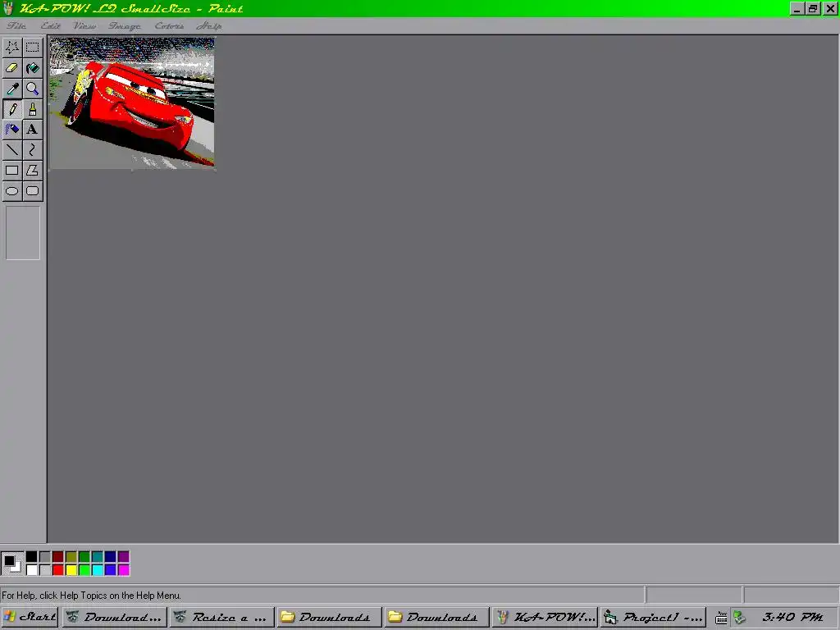Click the Paint icon in title bar
The height and width of the screenshot is (630, 840).
[8, 8]
